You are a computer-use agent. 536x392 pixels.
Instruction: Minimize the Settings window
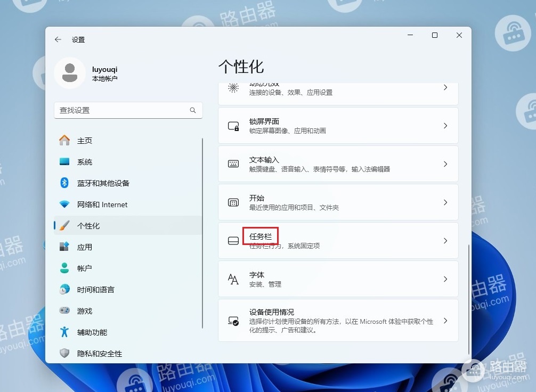click(x=410, y=35)
